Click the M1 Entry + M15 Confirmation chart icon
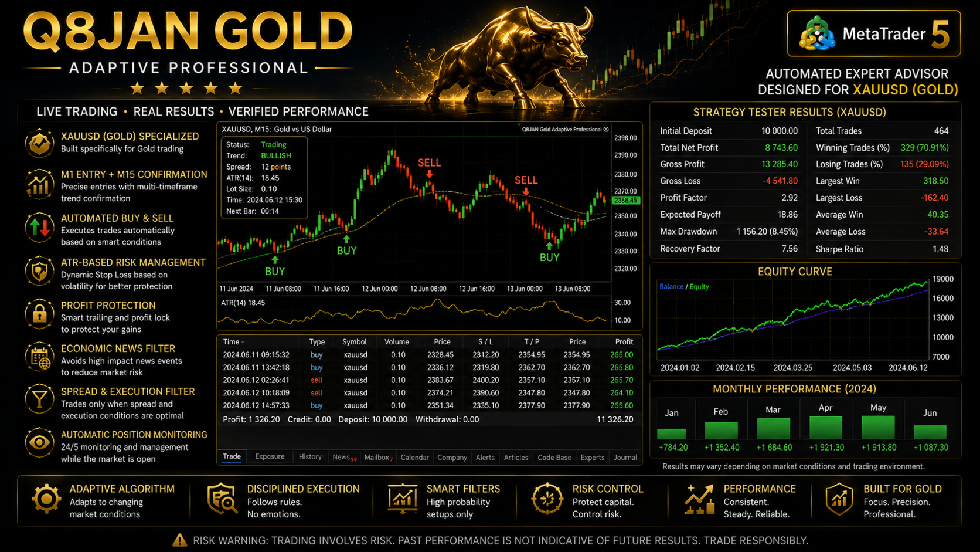Screen dimensions: 980x552 [x=39, y=184]
